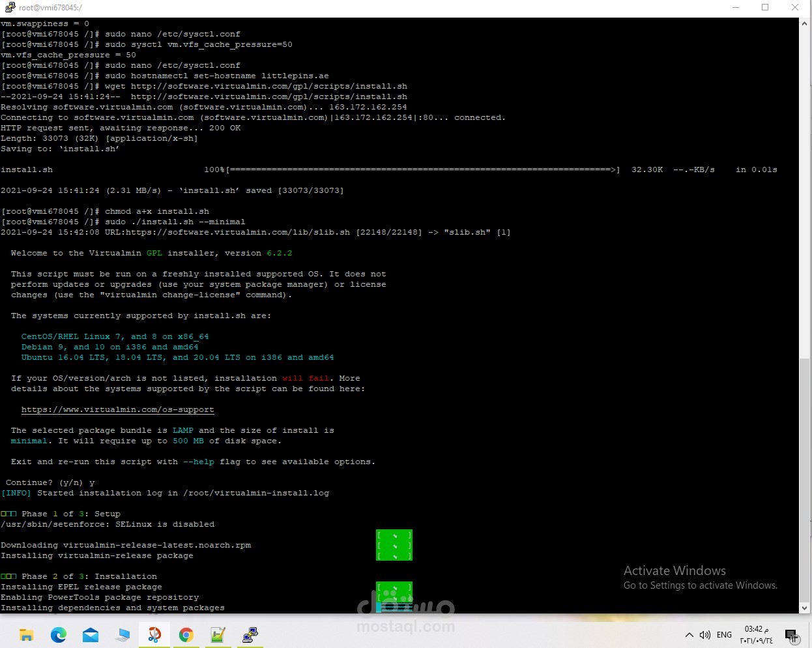Click 'Phase 2 of 3: Installation' text

[89, 576]
